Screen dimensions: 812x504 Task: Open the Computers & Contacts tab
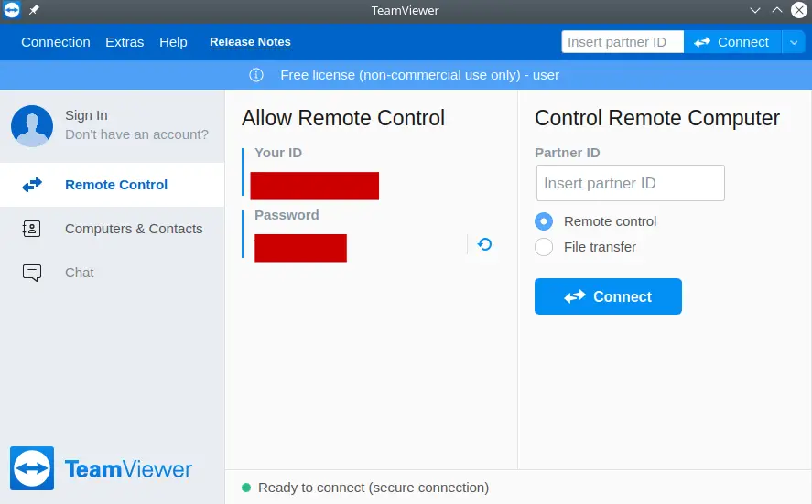[x=112, y=229]
